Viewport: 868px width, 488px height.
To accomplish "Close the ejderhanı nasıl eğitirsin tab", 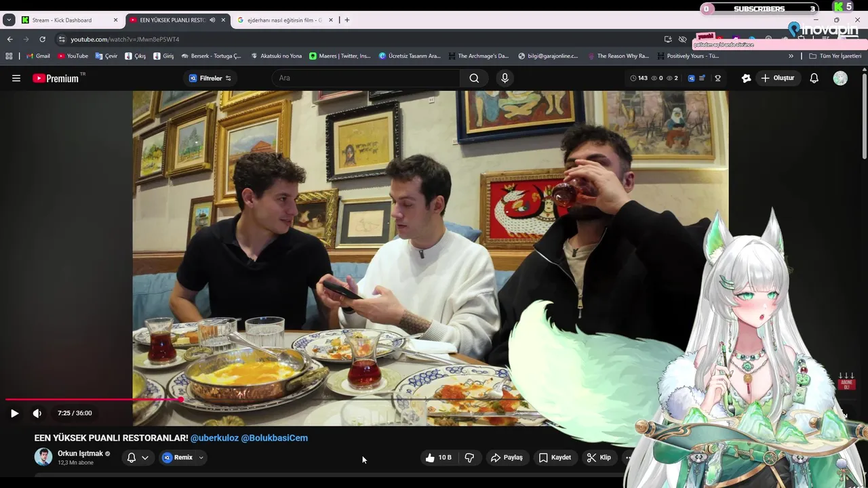I will tap(331, 20).
